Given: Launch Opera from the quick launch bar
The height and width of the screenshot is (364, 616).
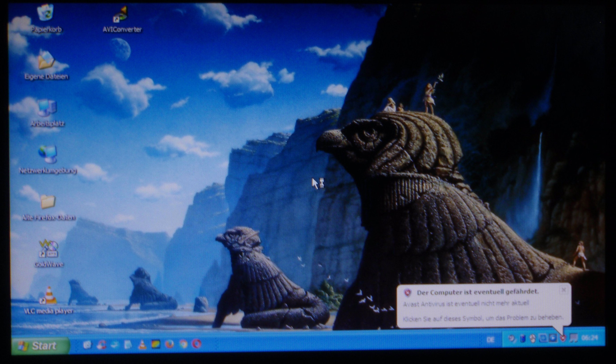Looking at the screenshot, I should click(x=197, y=344).
